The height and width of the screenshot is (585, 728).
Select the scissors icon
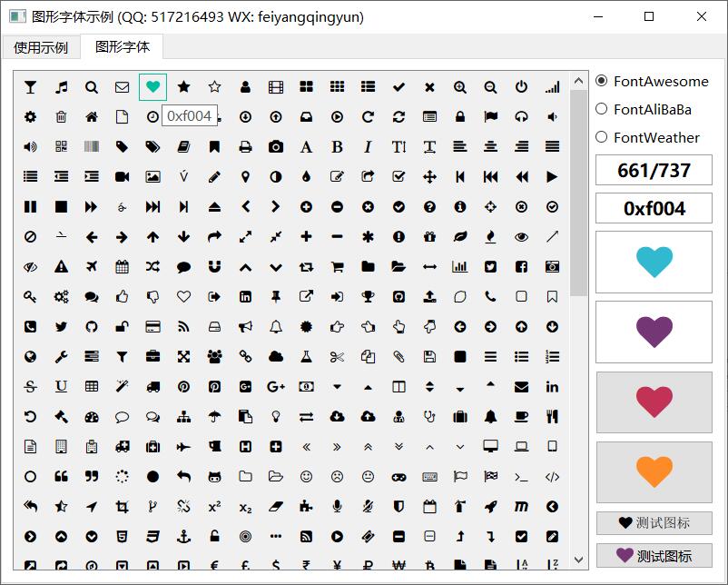coord(337,357)
